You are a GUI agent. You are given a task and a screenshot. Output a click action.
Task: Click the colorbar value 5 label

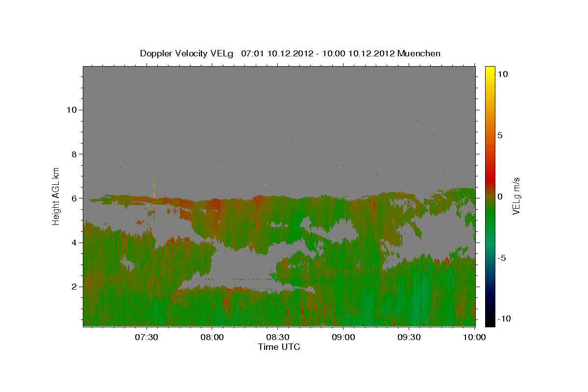pyautogui.click(x=500, y=135)
